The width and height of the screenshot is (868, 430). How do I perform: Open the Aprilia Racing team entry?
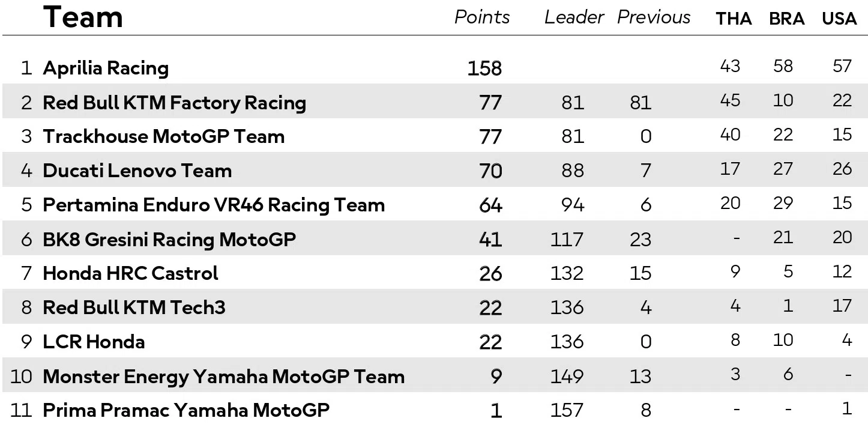pos(106,68)
